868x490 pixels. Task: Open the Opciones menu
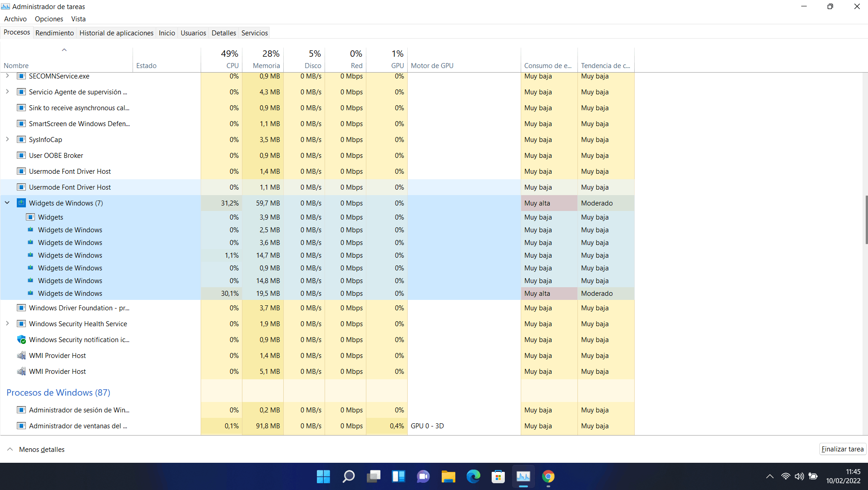click(49, 19)
